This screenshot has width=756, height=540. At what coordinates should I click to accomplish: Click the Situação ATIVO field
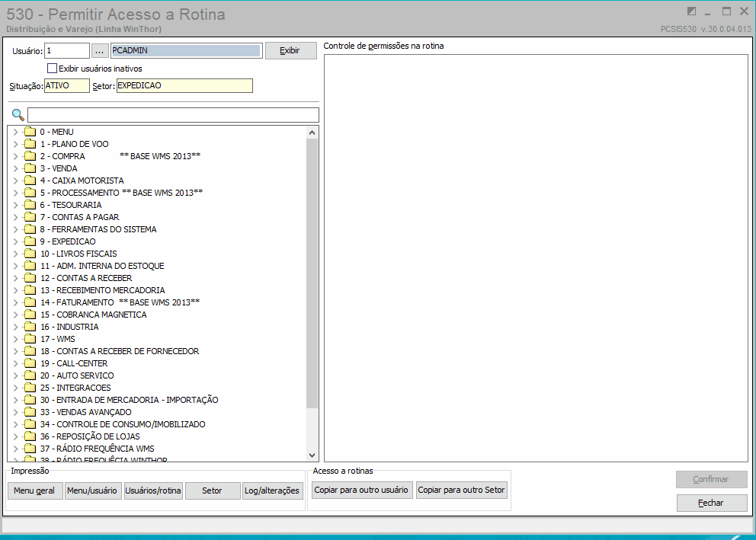67,86
